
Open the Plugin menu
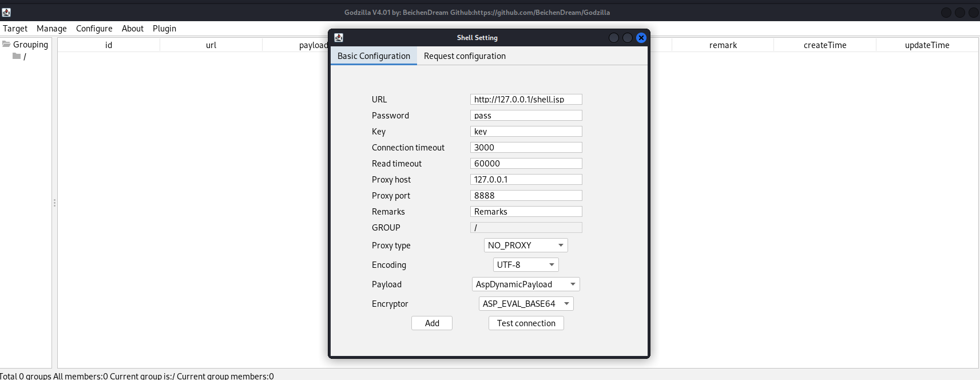[x=164, y=29]
